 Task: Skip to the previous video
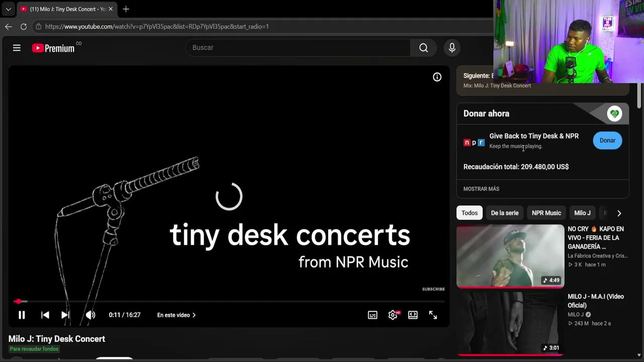click(x=45, y=315)
